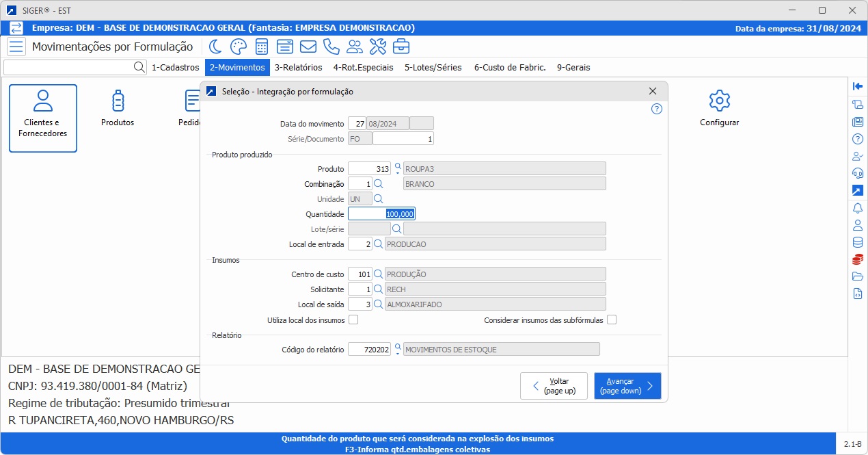Click the envelope mail icon
This screenshot has width=868, height=455.
click(x=308, y=47)
